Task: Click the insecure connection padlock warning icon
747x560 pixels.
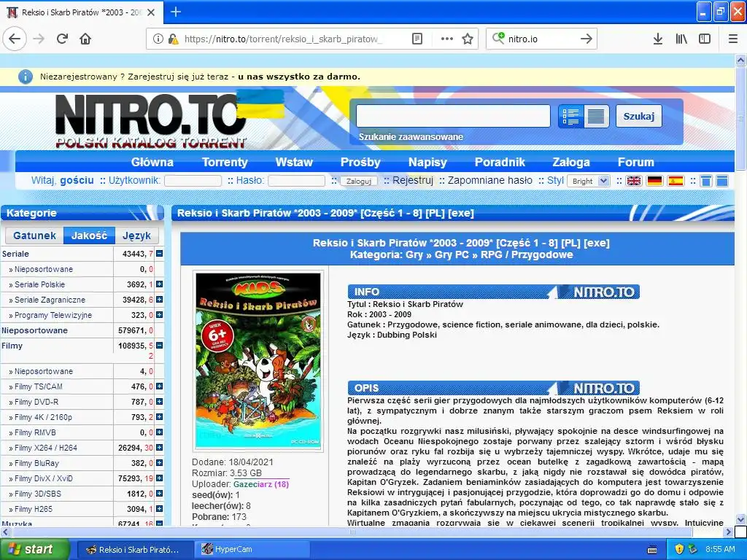Action: click(x=174, y=39)
